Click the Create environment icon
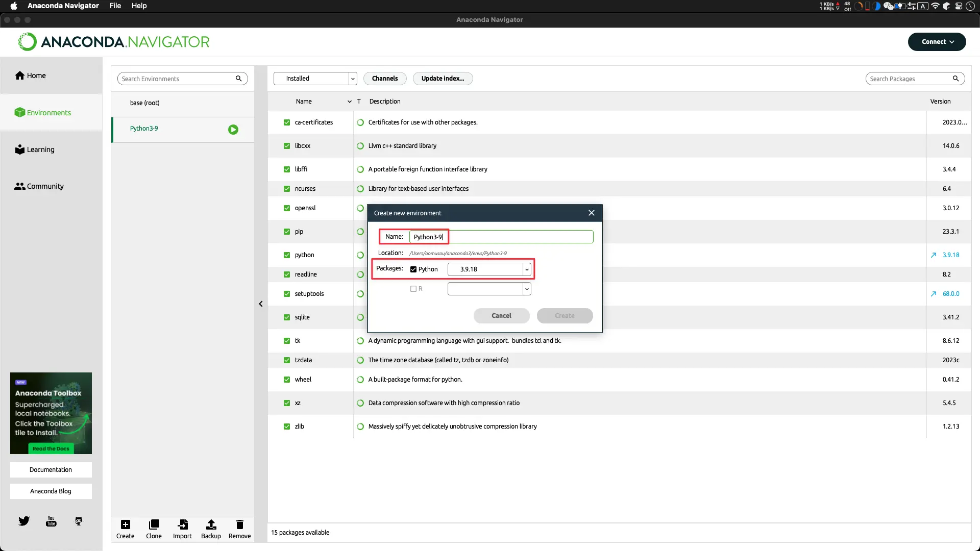Image resolution: width=980 pixels, height=551 pixels. pyautogui.click(x=125, y=525)
